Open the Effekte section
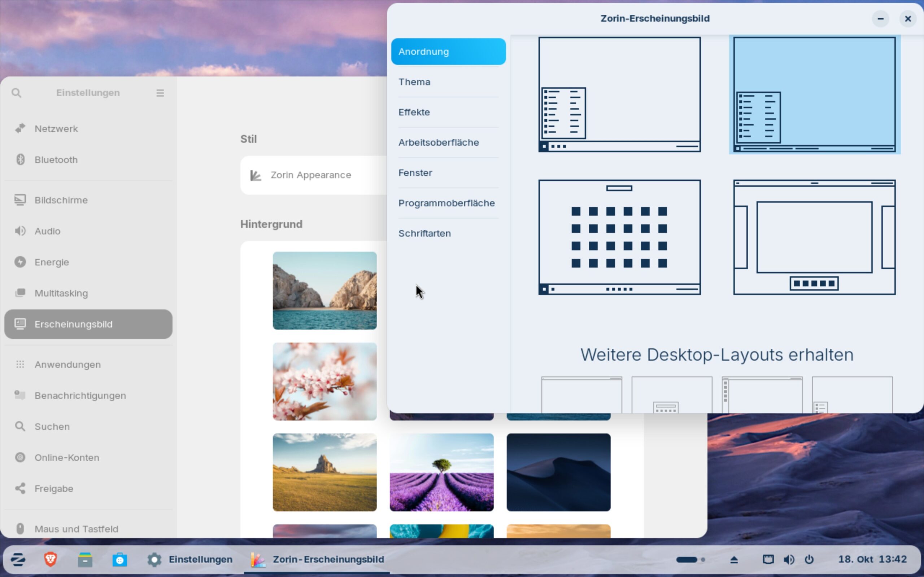924x577 pixels. tap(414, 112)
